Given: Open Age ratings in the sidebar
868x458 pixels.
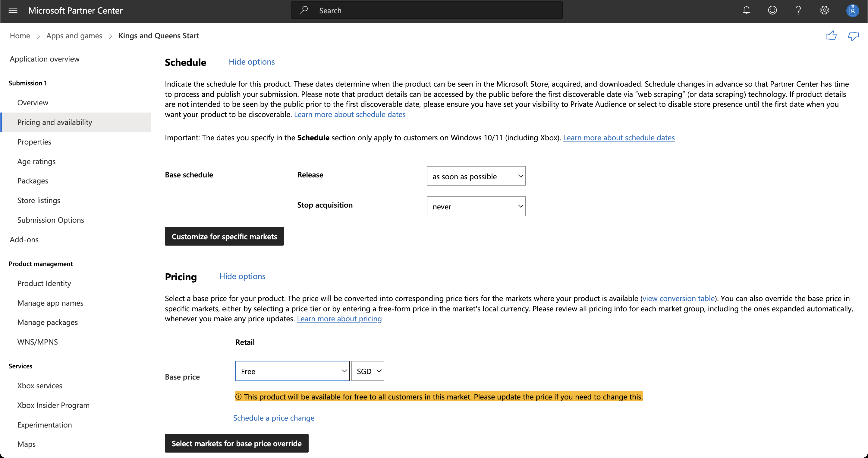Looking at the screenshot, I should 36,161.
